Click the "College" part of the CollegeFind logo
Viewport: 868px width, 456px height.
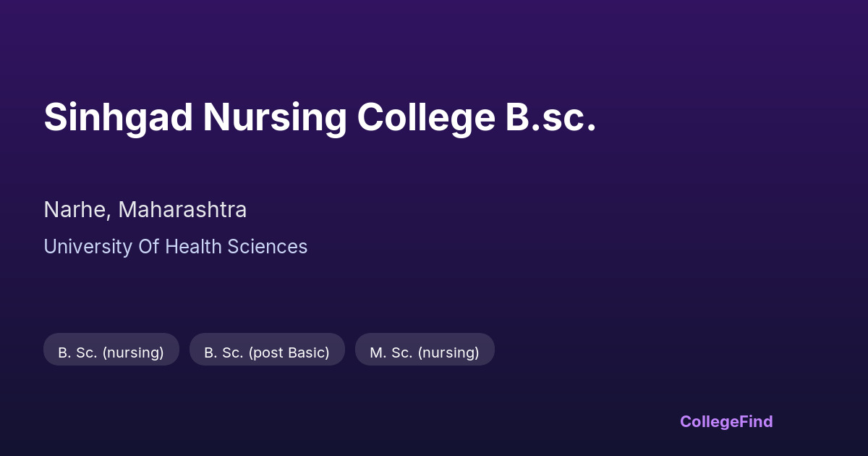[707, 421]
